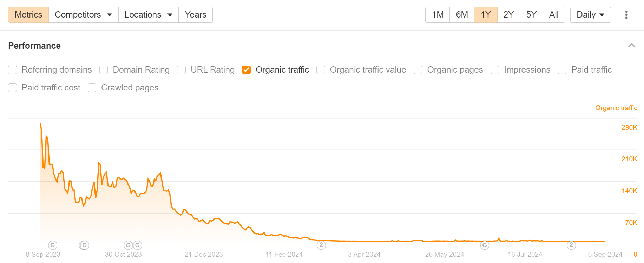This screenshot has height=263, width=644.
Task: Select the 5Y time range
Action: coord(531,14)
